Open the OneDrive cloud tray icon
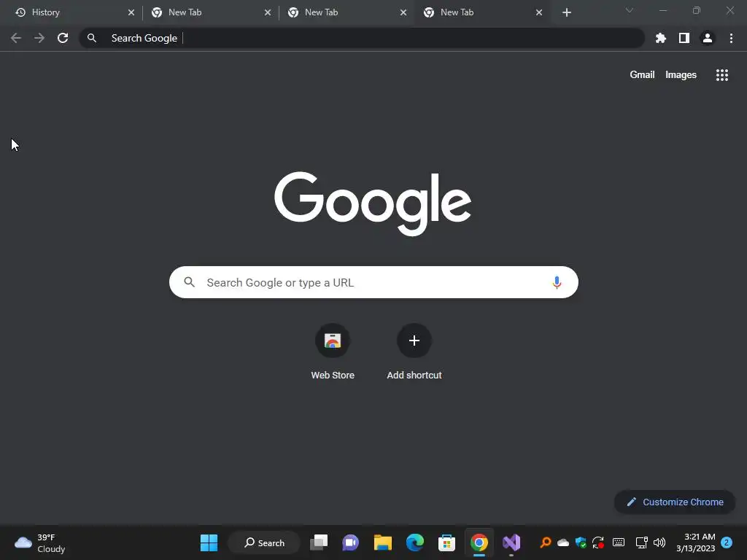 click(563, 542)
